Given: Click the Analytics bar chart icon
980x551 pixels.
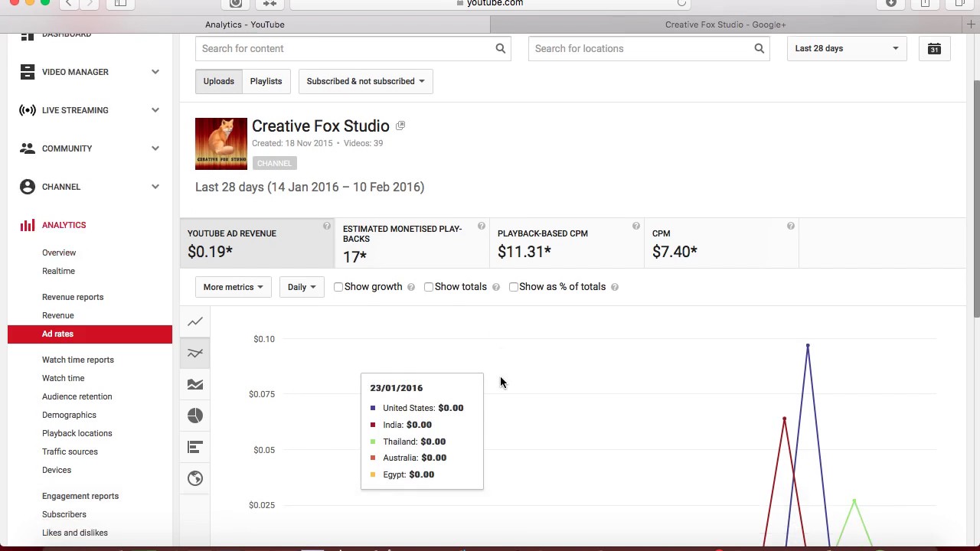Looking at the screenshot, I should [x=28, y=225].
